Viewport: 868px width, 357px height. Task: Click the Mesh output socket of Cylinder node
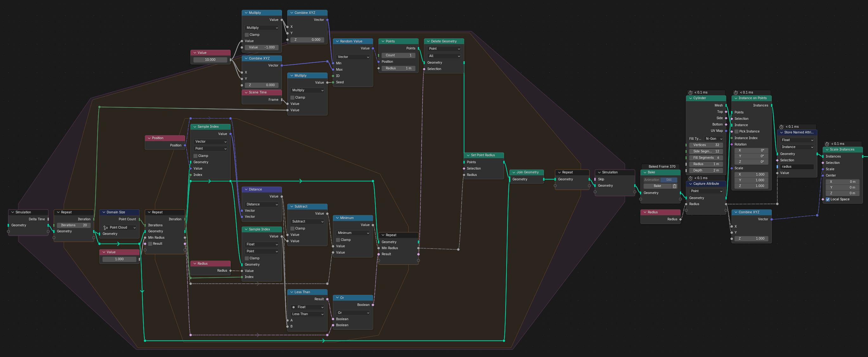(x=726, y=106)
